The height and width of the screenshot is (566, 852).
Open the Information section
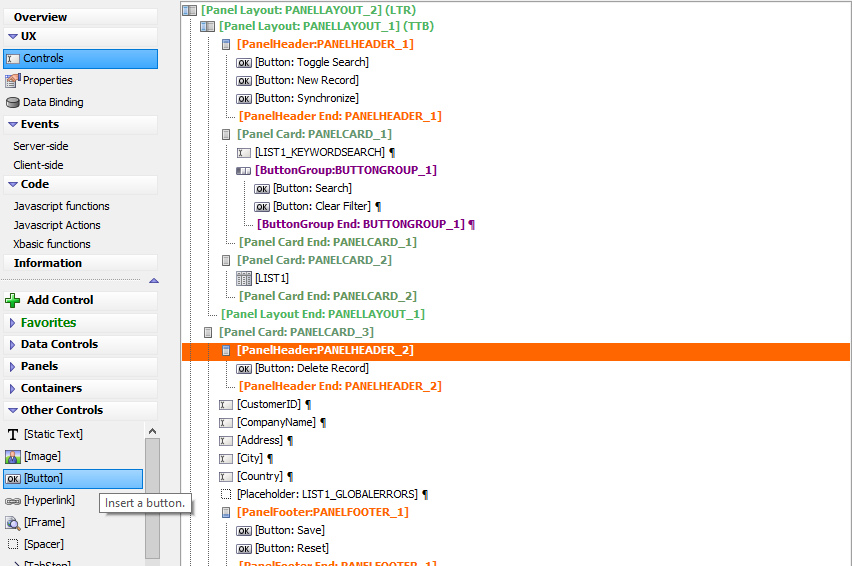pyautogui.click(x=80, y=263)
